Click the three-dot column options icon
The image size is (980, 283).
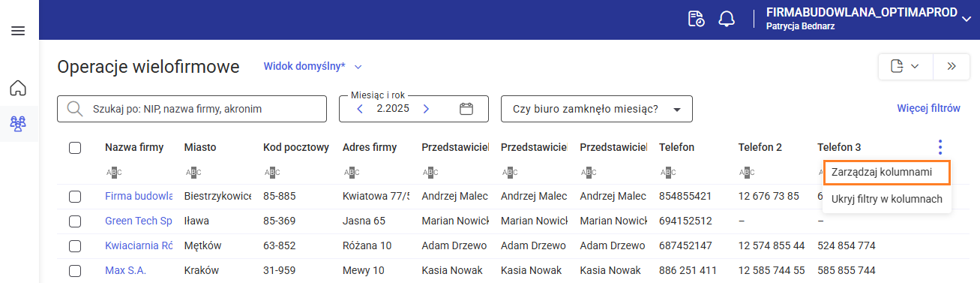[940, 147]
